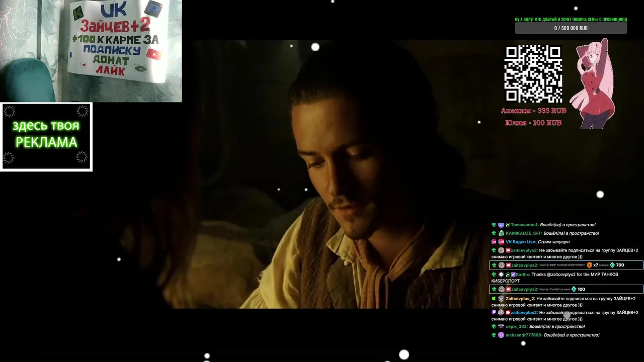The image size is (644, 362).
Task: Open zaitcevplus2 username on the Twitch row
Action: pos(524,313)
